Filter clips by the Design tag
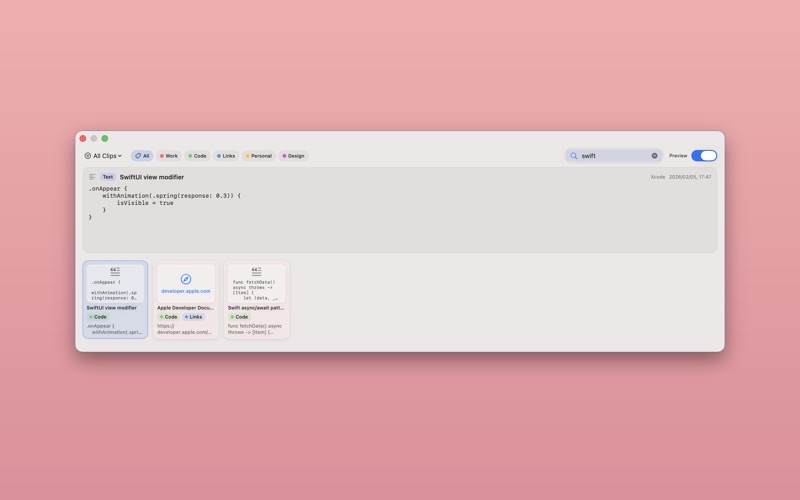 coord(293,156)
